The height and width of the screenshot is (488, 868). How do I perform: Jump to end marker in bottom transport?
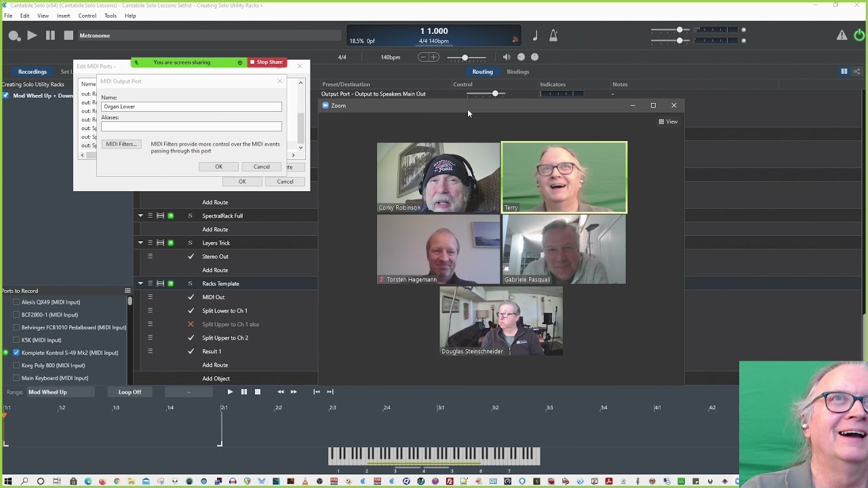click(x=330, y=392)
